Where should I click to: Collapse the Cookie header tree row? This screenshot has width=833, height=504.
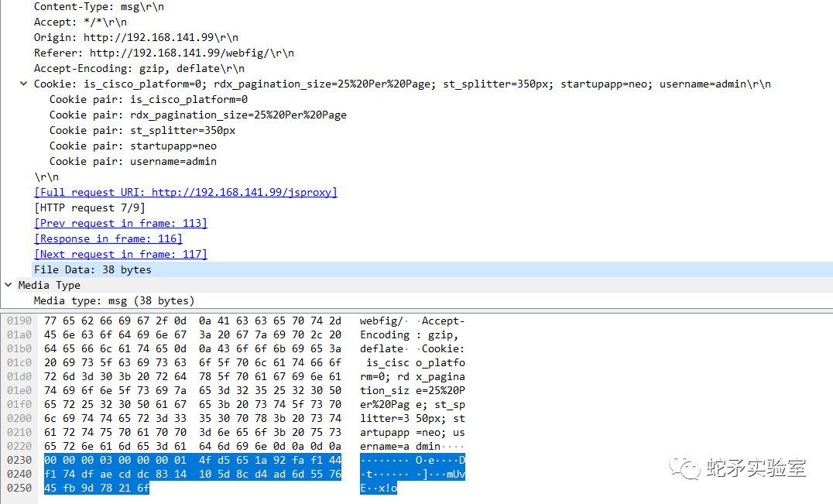click(x=23, y=84)
